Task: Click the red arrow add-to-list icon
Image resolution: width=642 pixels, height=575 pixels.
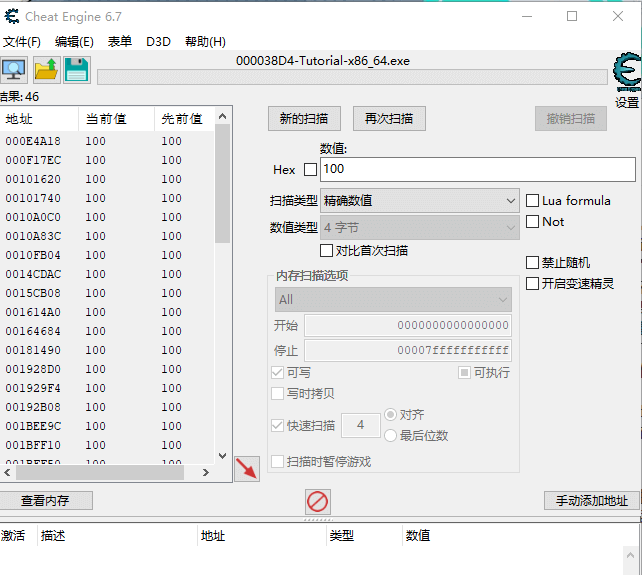Action: tap(247, 469)
